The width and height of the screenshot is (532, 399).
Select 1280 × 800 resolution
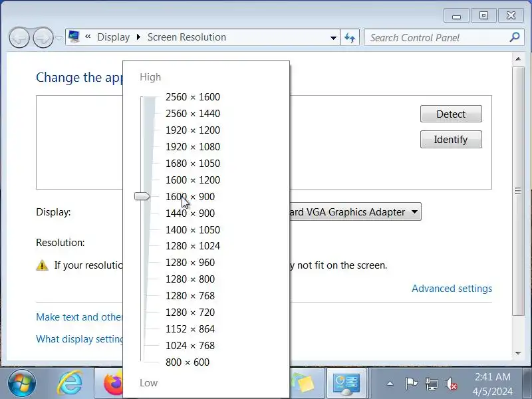click(190, 279)
